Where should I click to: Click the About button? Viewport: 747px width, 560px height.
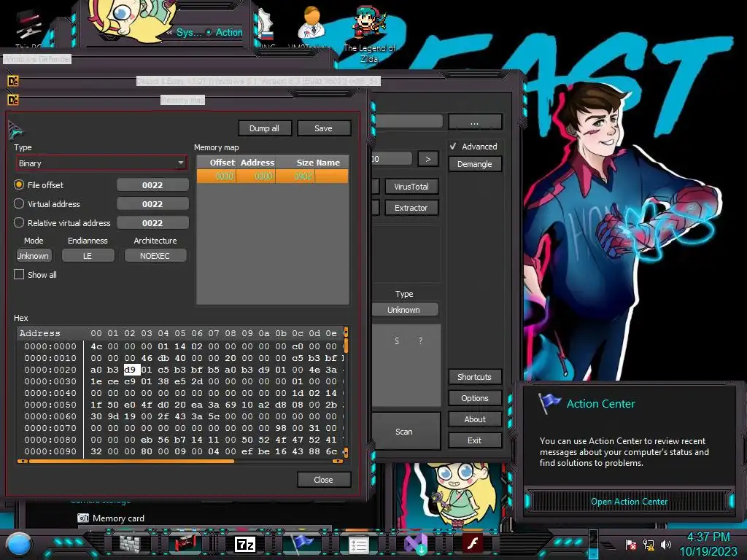[x=474, y=419]
